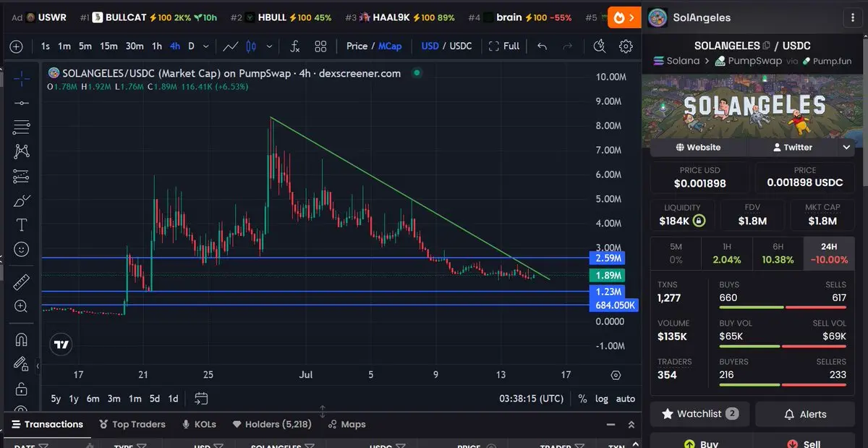Set range to 1d
Viewport: 868px width, 448px height.
(x=173, y=399)
